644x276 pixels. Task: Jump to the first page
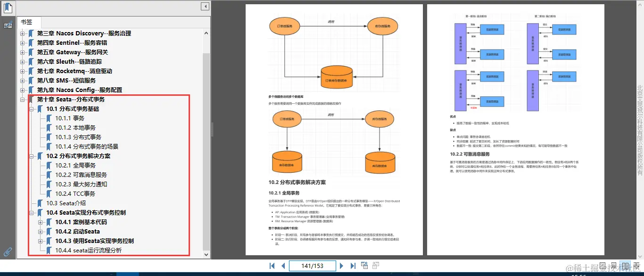click(272, 266)
